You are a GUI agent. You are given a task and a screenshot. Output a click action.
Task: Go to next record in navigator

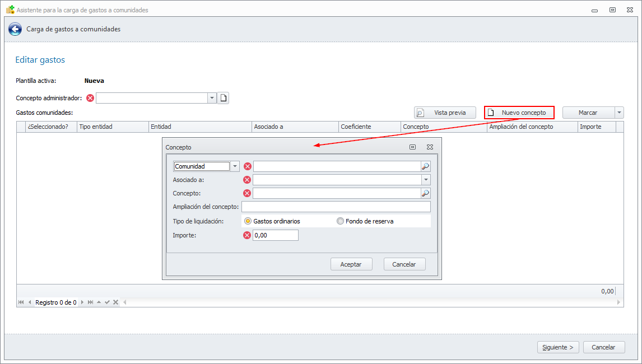tap(82, 302)
